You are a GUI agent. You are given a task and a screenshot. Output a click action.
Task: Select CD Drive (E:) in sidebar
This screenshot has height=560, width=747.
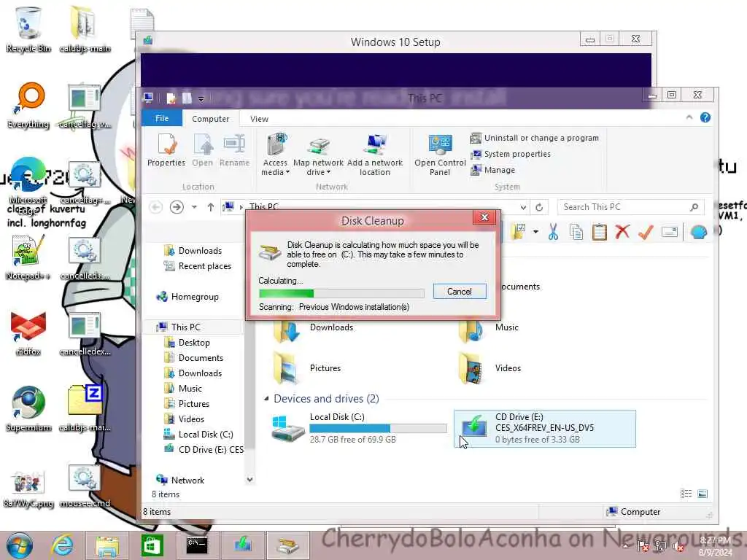pos(204,449)
